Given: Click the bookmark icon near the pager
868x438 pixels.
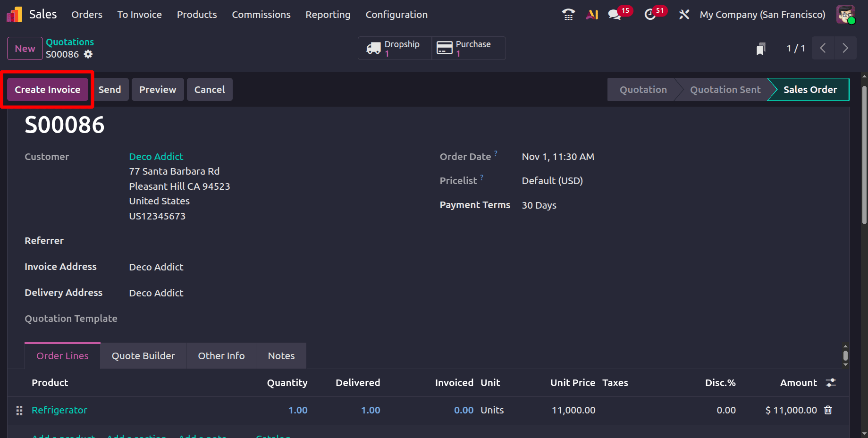Looking at the screenshot, I should click(x=760, y=48).
